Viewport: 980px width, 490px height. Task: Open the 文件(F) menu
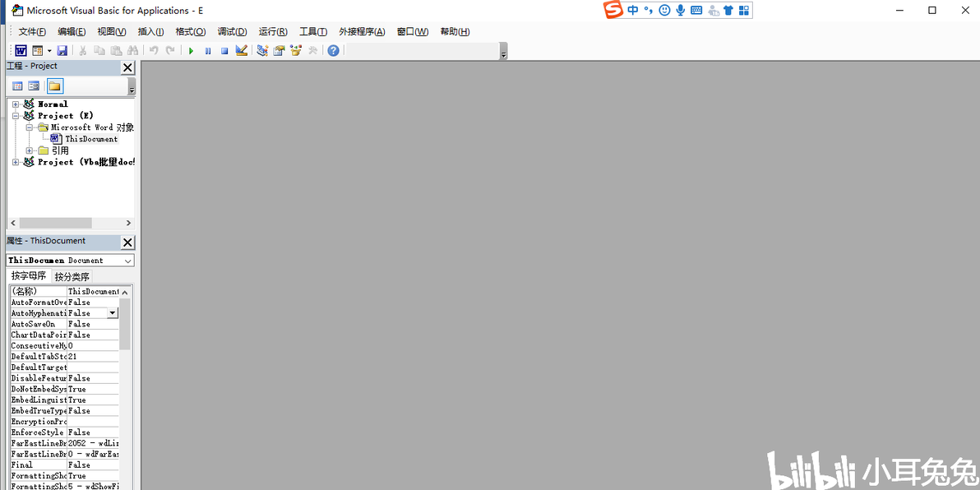32,32
